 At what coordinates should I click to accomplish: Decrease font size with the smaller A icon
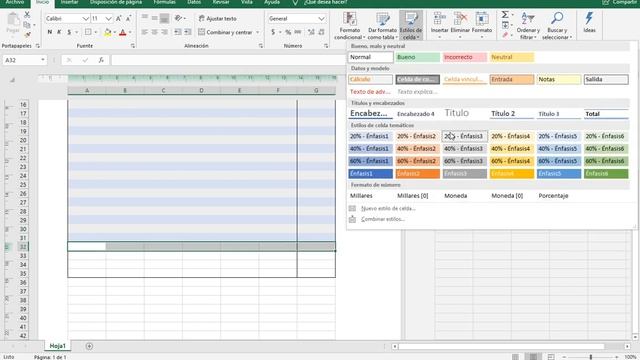tap(128, 19)
